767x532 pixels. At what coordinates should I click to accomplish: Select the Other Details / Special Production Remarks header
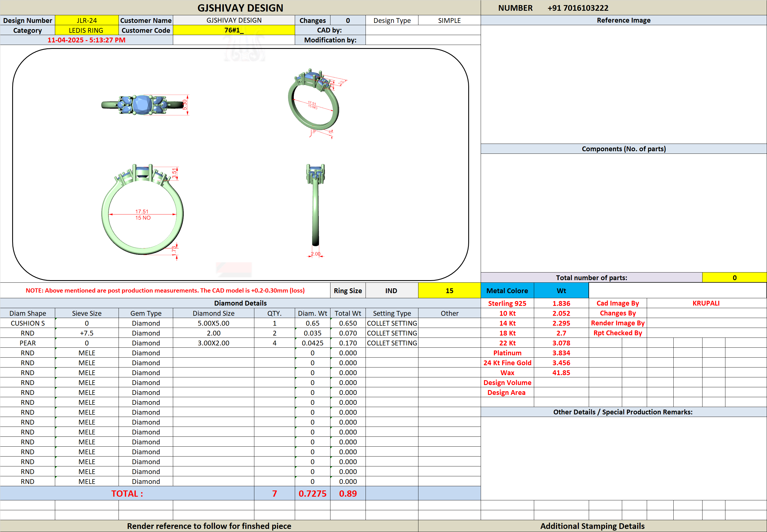coord(623,412)
